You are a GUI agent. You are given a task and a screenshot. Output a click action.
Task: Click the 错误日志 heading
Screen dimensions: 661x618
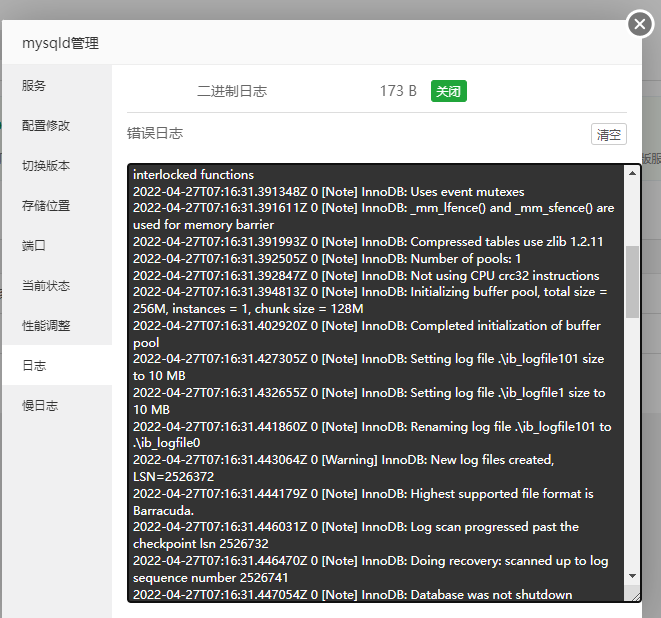click(x=155, y=134)
